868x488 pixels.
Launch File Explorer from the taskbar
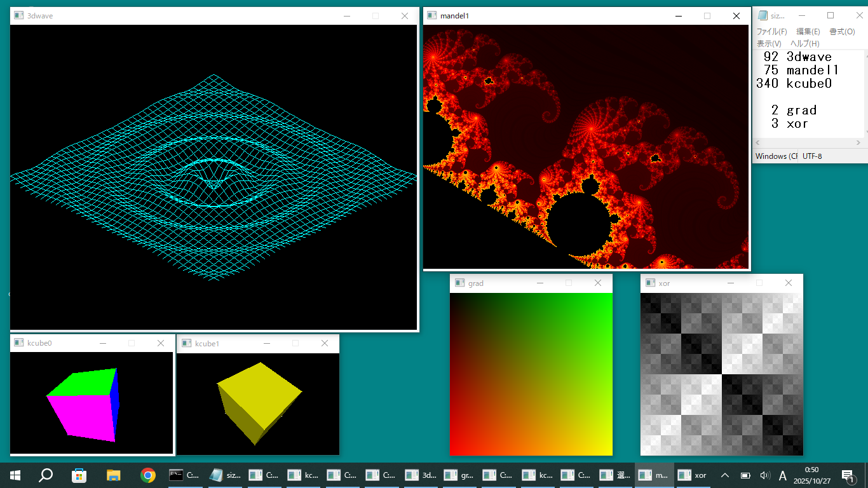pos(114,475)
